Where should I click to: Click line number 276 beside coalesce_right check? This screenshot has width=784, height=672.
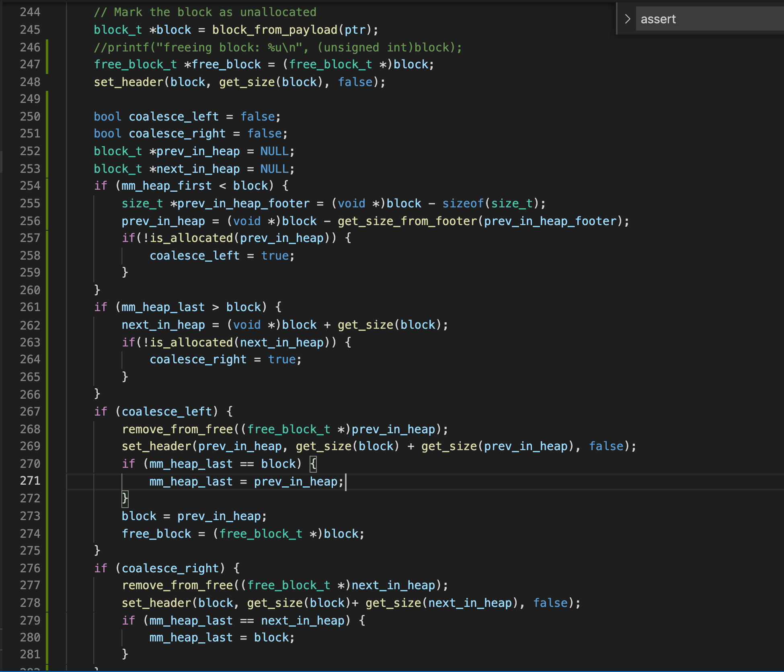tap(30, 568)
